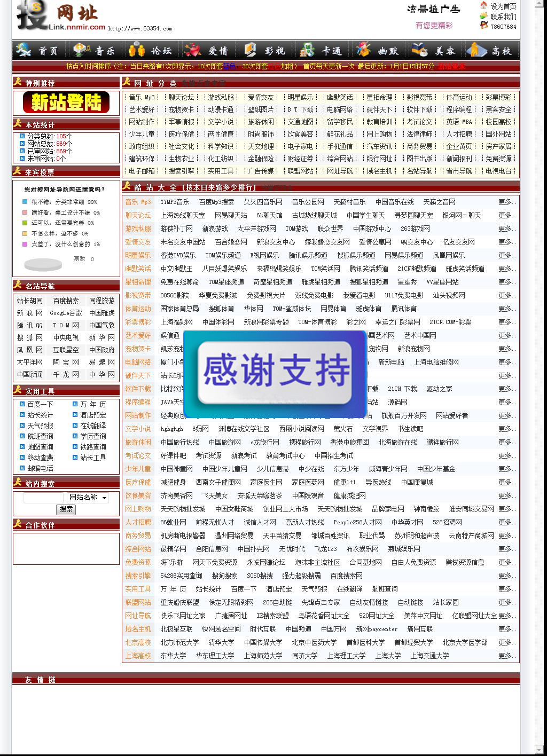Click the 星相命理 row label in 酷站大全
This screenshot has height=756, width=547.
coord(138,282)
